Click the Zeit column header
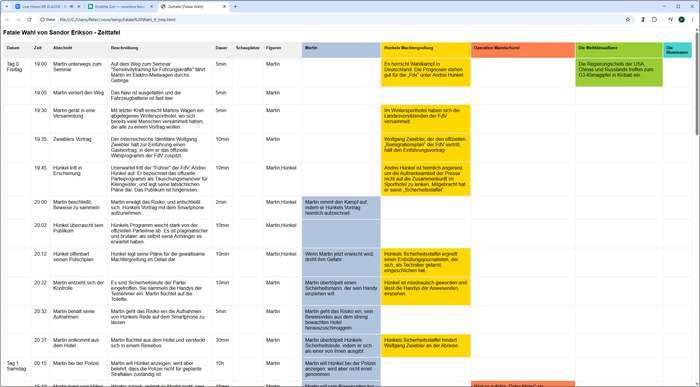The height and width of the screenshot is (387, 700). (40, 50)
